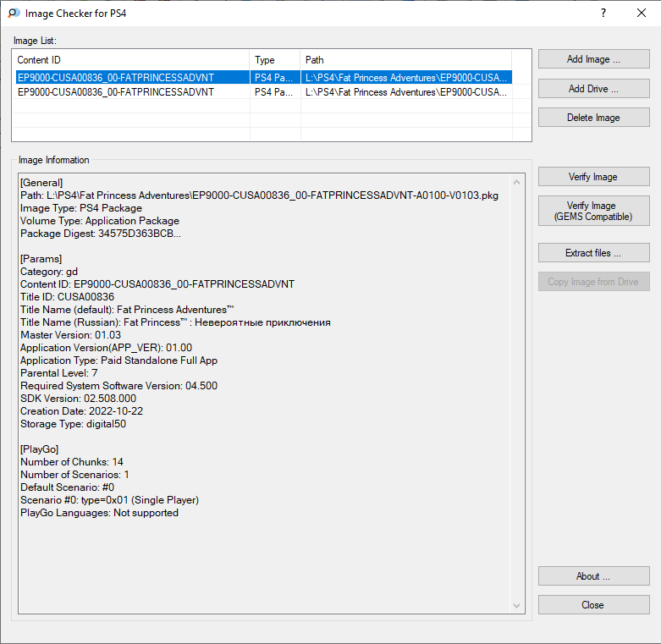Click the Parental Level: 7 line
Screen dimensions: 661x644
coord(59,373)
